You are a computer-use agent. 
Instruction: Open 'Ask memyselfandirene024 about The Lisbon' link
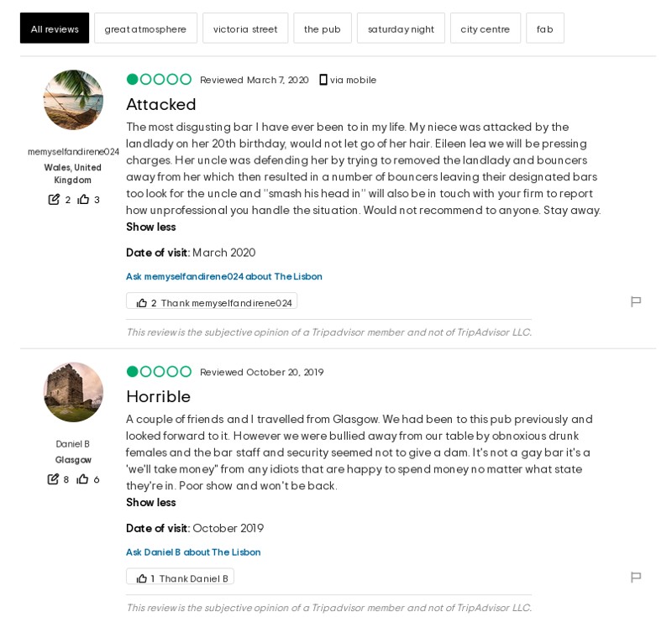[x=224, y=277]
